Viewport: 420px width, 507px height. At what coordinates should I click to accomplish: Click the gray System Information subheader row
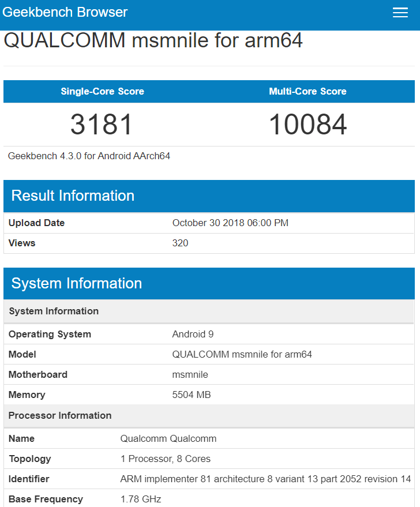coord(209,311)
